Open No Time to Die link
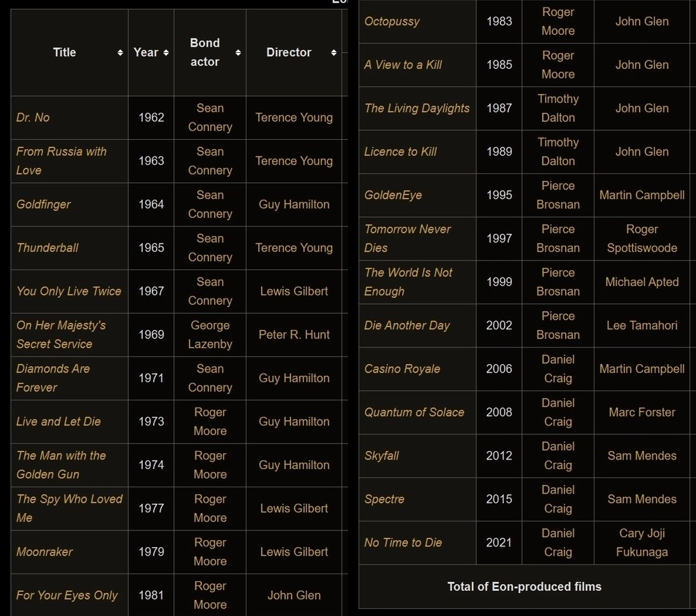The image size is (696, 616). point(403,542)
